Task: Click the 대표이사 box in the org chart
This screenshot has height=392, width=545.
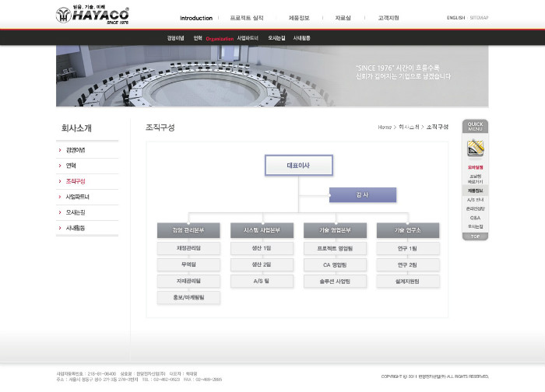Action: coord(299,165)
